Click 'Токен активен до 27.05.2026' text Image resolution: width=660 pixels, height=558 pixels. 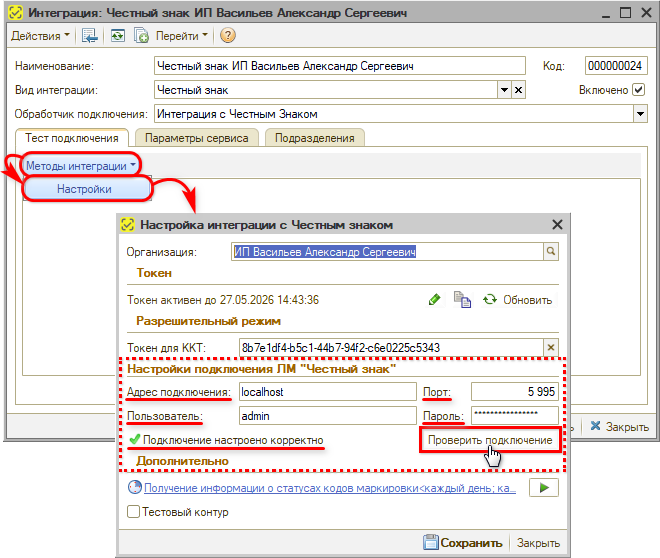tap(223, 300)
